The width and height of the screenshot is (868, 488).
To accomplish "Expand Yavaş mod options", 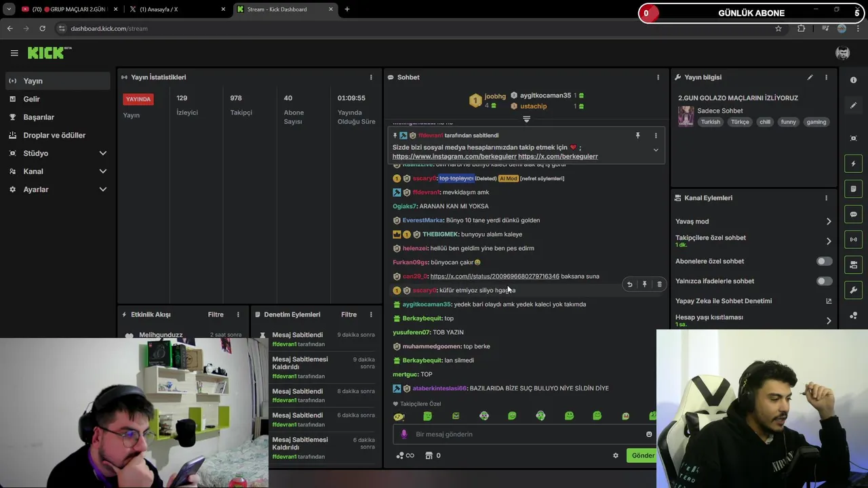I will click(x=829, y=222).
